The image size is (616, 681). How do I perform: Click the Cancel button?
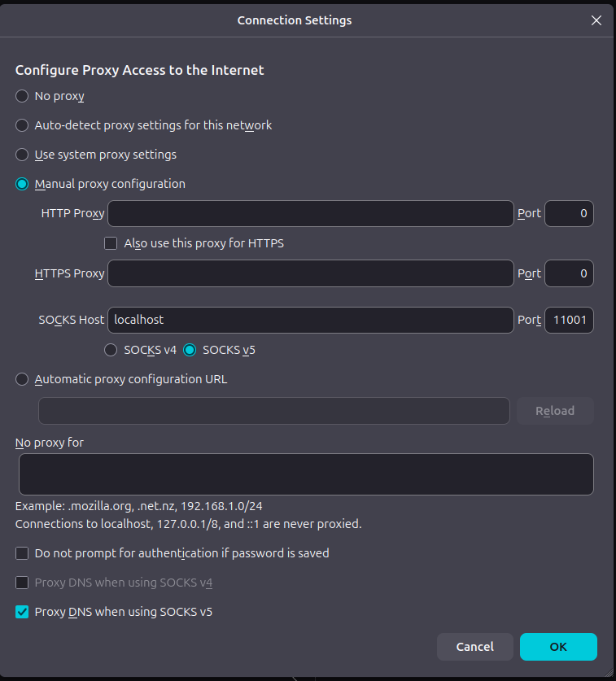pyautogui.click(x=474, y=647)
